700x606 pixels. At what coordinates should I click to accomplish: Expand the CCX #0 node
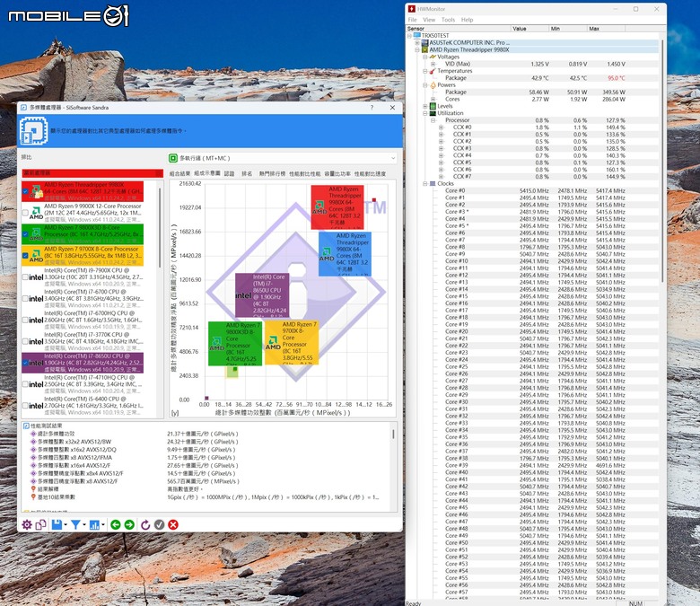441,127
